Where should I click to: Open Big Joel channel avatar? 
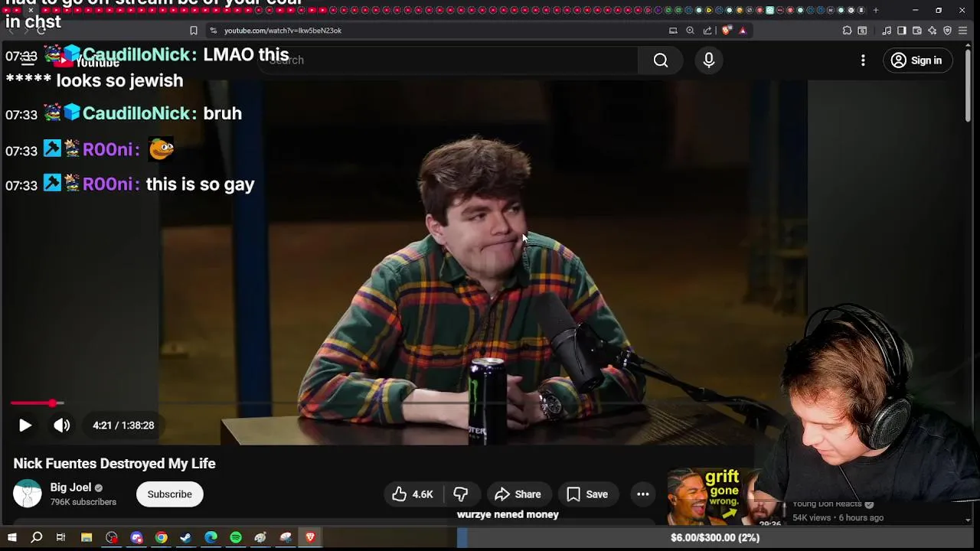[x=28, y=494]
